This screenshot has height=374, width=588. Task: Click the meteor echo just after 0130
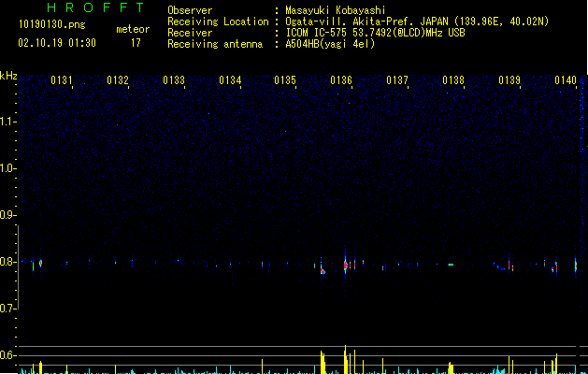pos(40,263)
